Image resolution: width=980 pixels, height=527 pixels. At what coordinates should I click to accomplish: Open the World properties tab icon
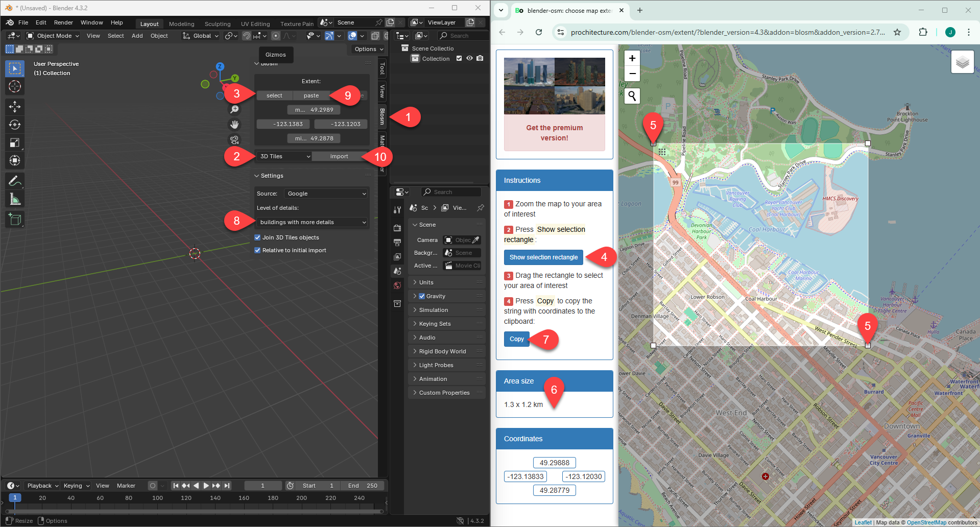pyautogui.click(x=397, y=285)
